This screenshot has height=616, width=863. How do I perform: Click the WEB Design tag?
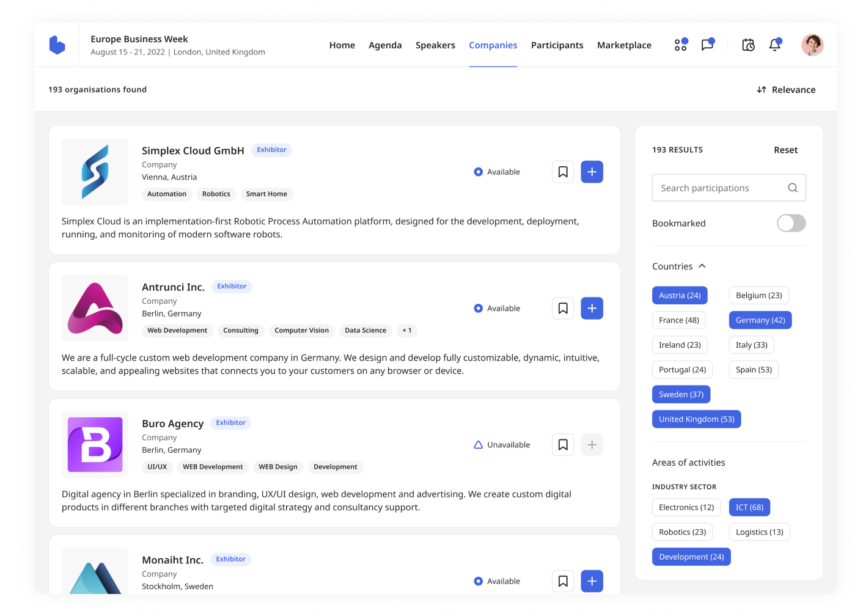[278, 467]
